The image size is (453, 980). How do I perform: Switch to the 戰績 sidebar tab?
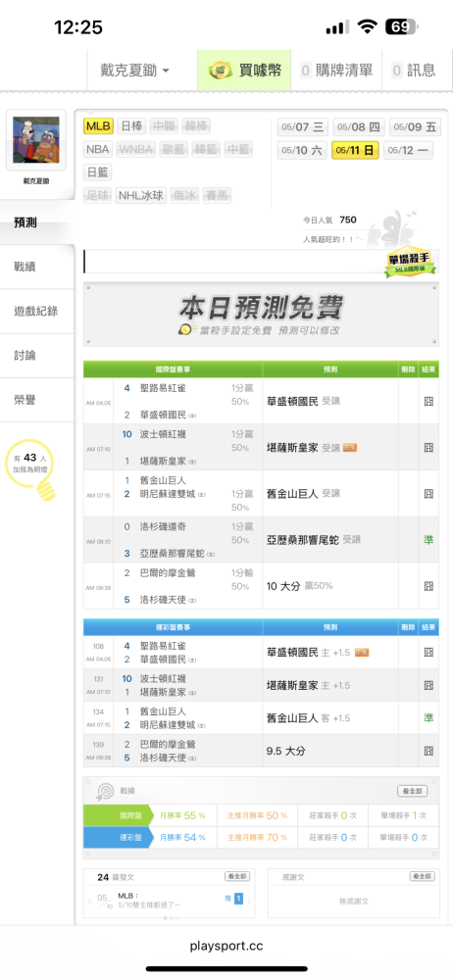tap(37, 267)
